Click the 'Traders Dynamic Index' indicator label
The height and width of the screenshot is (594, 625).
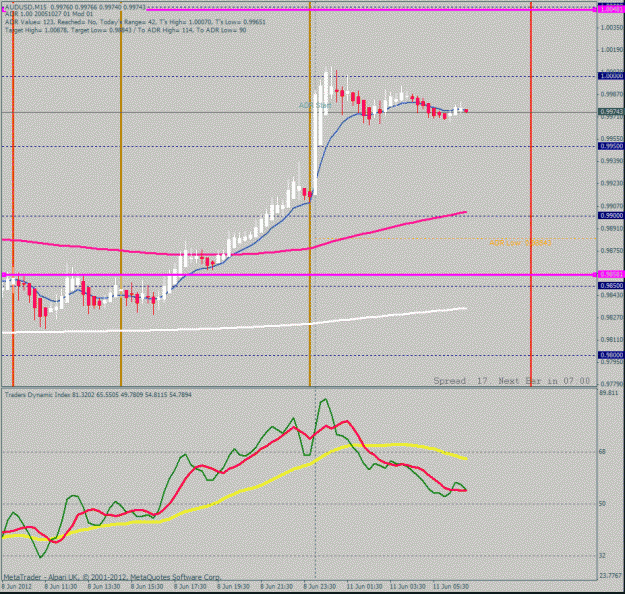pyautogui.click(x=98, y=395)
